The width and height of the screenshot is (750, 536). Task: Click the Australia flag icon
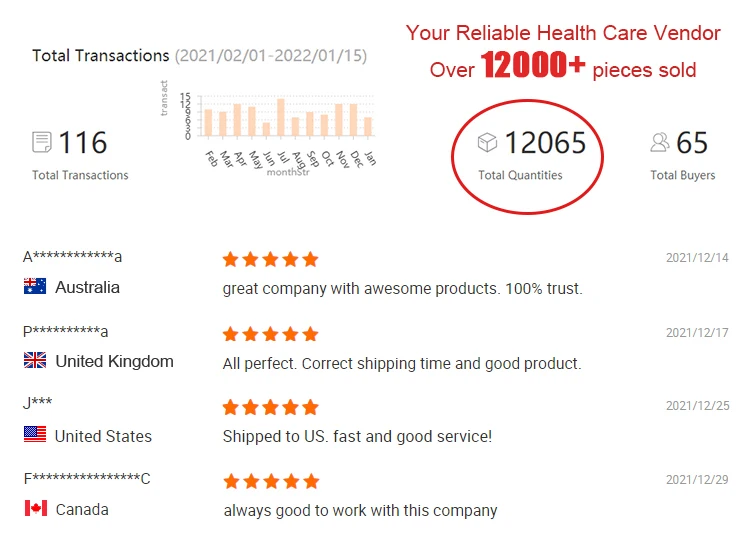35,286
